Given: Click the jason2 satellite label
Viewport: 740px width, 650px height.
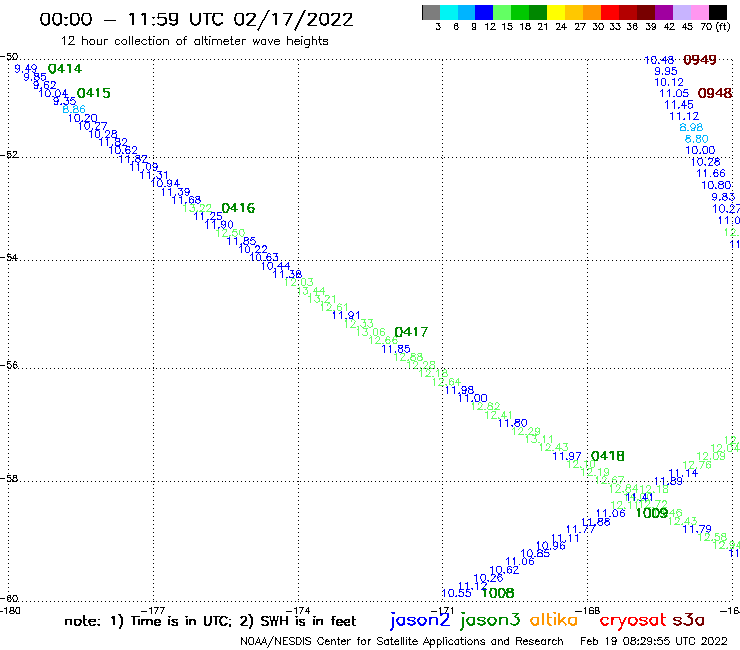Looking at the screenshot, I should (x=420, y=621).
